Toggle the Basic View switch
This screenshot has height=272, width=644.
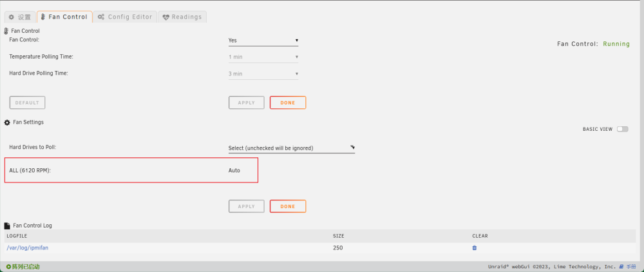pyautogui.click(x=622, y=129)
